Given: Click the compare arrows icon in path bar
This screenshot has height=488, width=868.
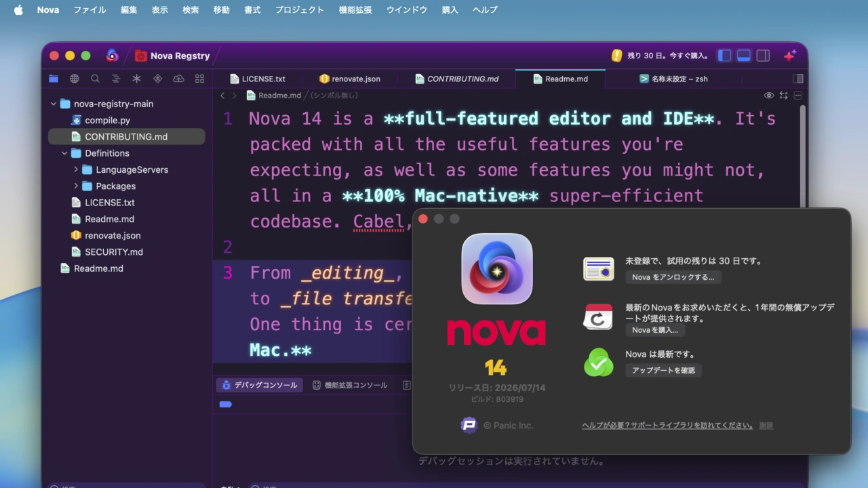Looking at the screenshot, I should (784, 96).
